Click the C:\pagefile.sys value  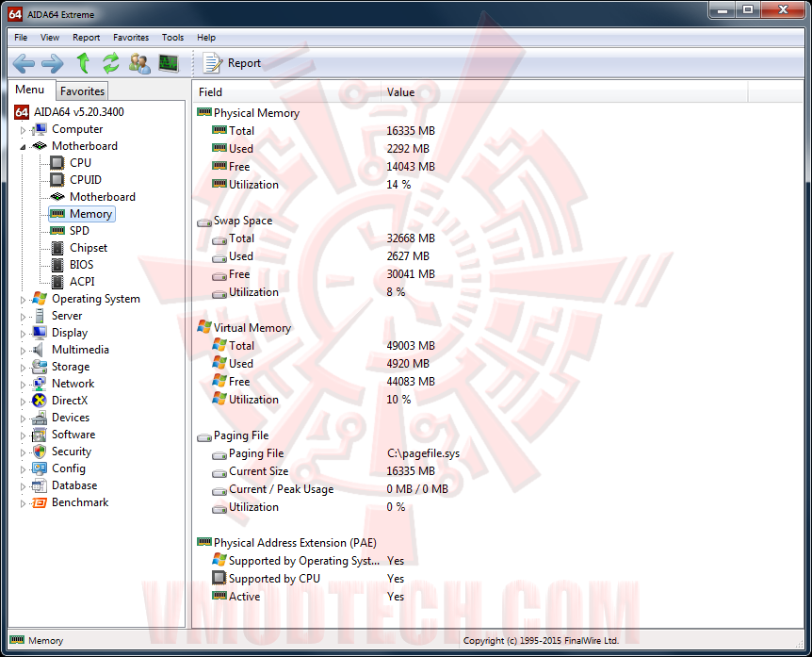tap(423, 453)
